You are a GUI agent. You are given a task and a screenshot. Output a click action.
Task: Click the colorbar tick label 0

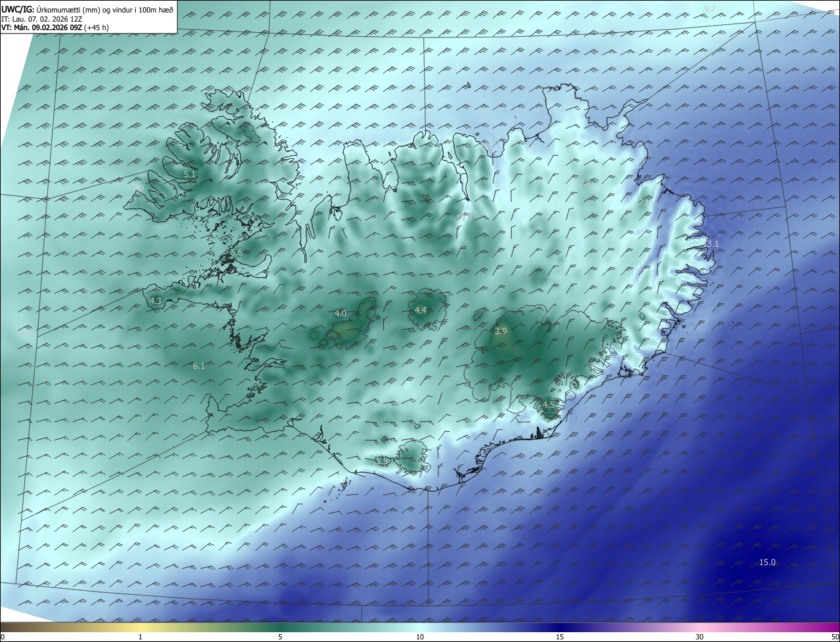3,637
